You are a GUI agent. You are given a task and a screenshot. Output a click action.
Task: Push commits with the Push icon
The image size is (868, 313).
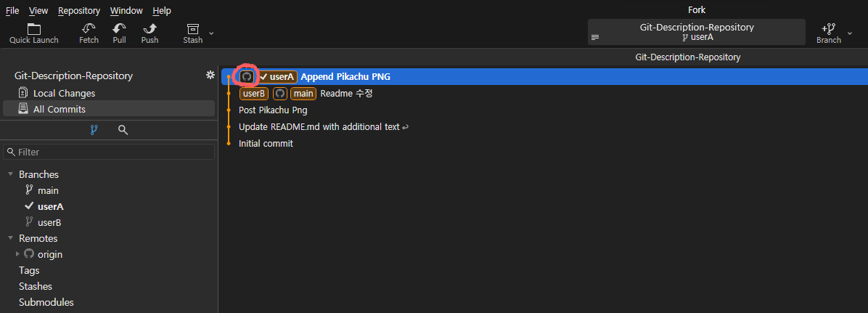coord(150,28)
